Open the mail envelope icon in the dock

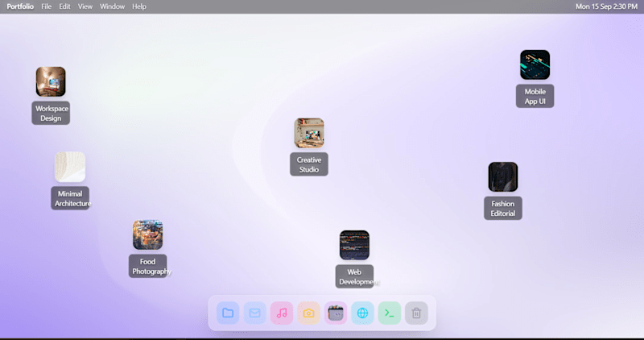[254, 313]
